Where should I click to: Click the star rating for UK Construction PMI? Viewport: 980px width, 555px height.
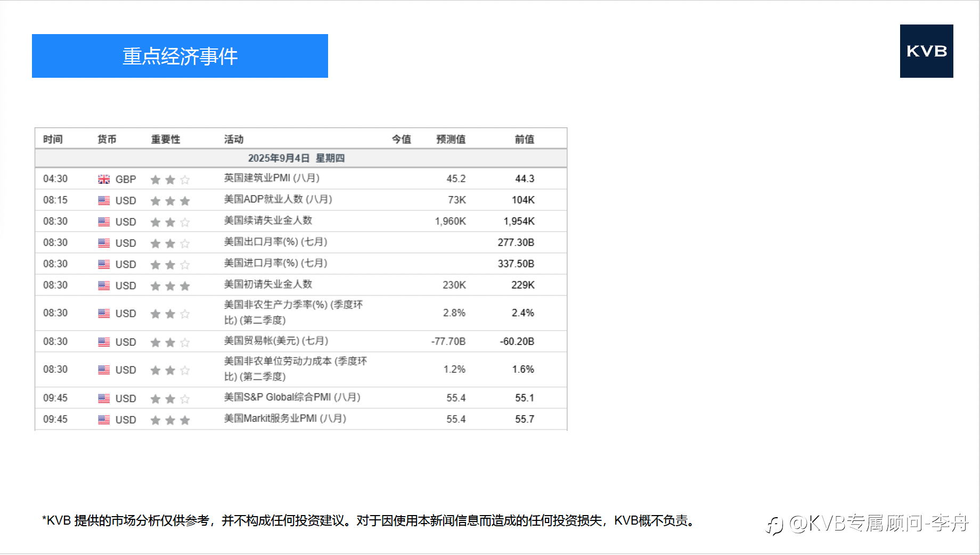(170, 179)
